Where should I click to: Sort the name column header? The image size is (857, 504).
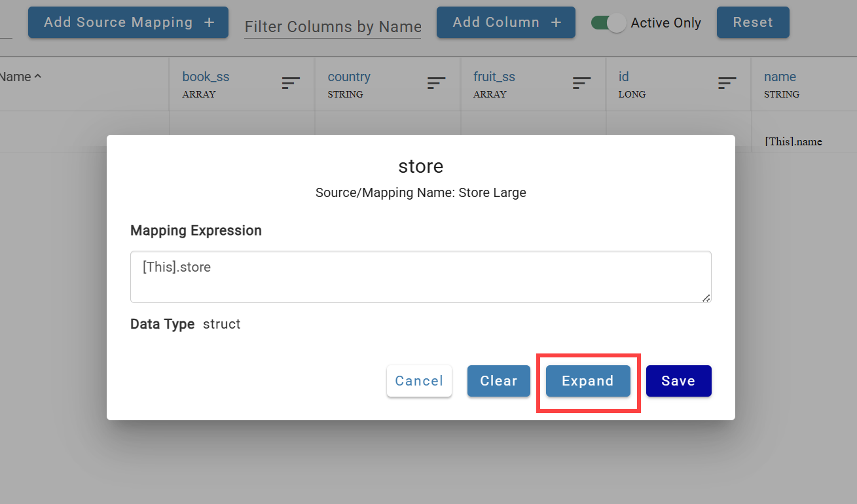(780, 77)
